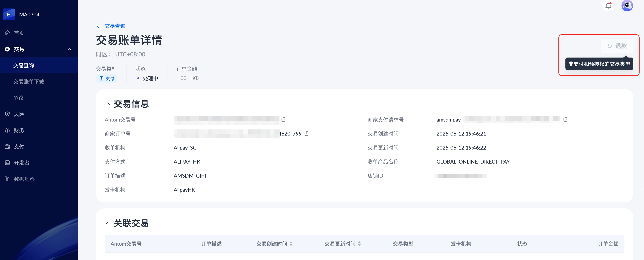Sort by 交易更新时间 column
Viewport: 644px width, 260px height.
pyautogui.click(x=359, y=244)
